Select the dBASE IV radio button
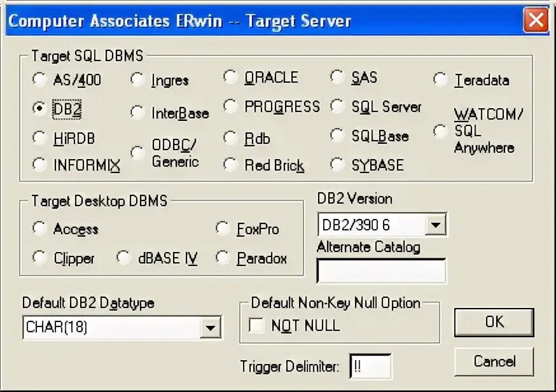This screenshot has height=392, width=556. pos(124,258)
